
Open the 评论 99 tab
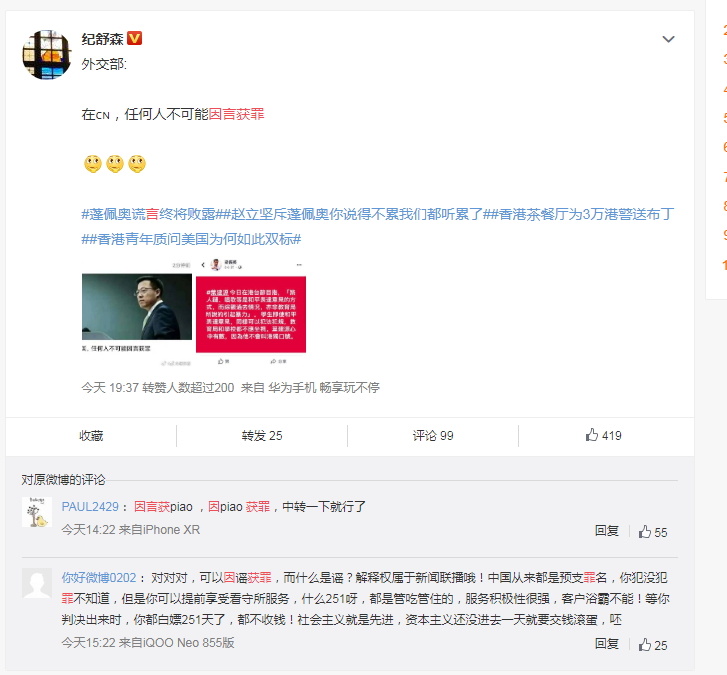pyautogui.click(x=433, y=436)
